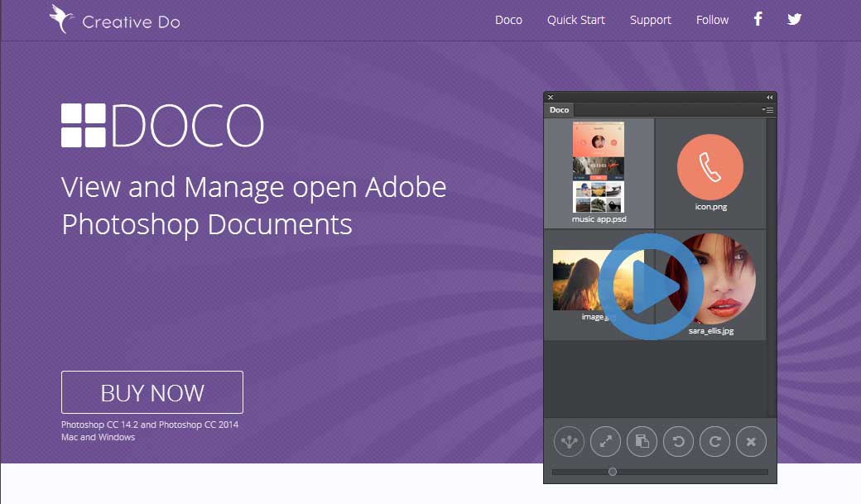
Task: Open Facebook via the header icon
Action: (x=758, y=19)
